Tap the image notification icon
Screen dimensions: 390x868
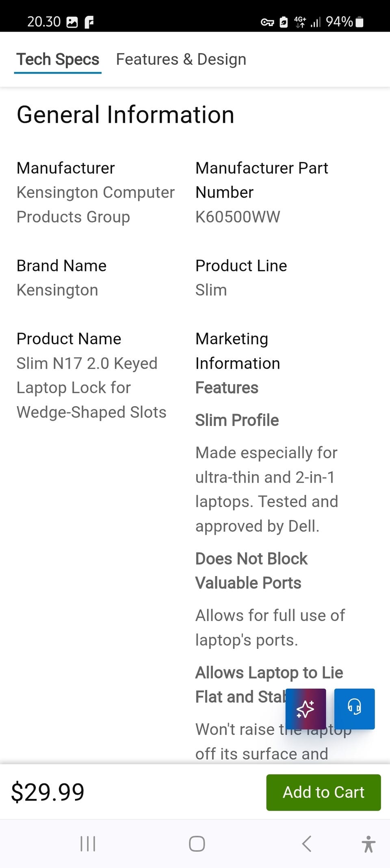72,22
